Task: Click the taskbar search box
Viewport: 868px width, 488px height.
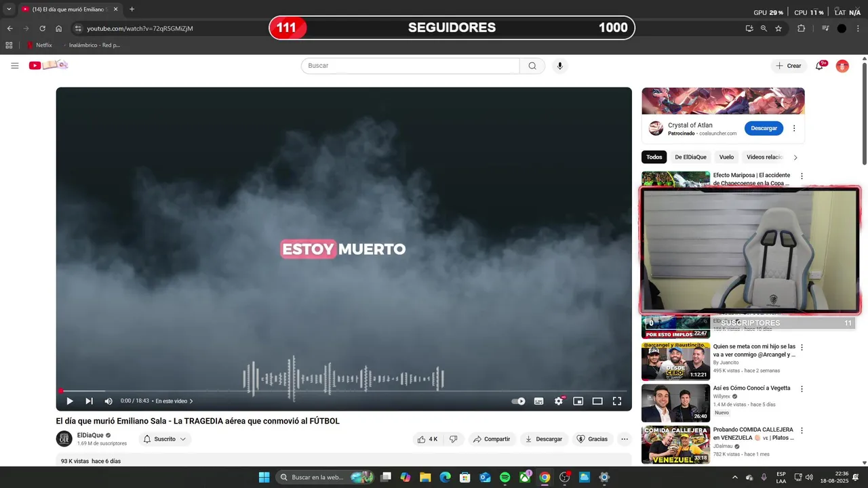Action: pyautogui.click(x=325, y=477)
